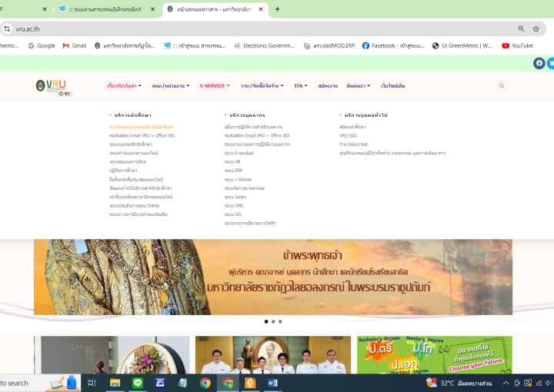Image resolution: width=554 pixels, height=392 pixels.
Task: Open the LINE app from taskbar
Action: 138,383
